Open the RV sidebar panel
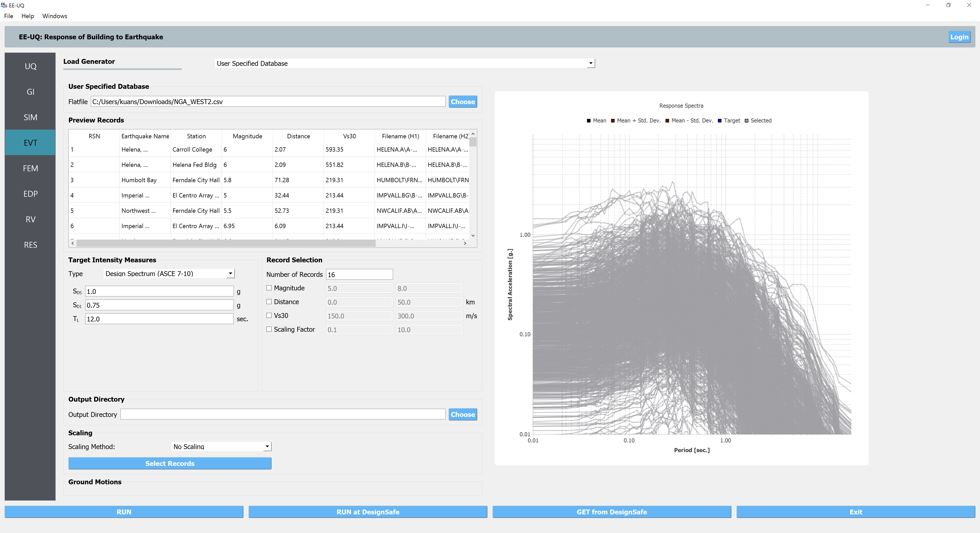 30,219
